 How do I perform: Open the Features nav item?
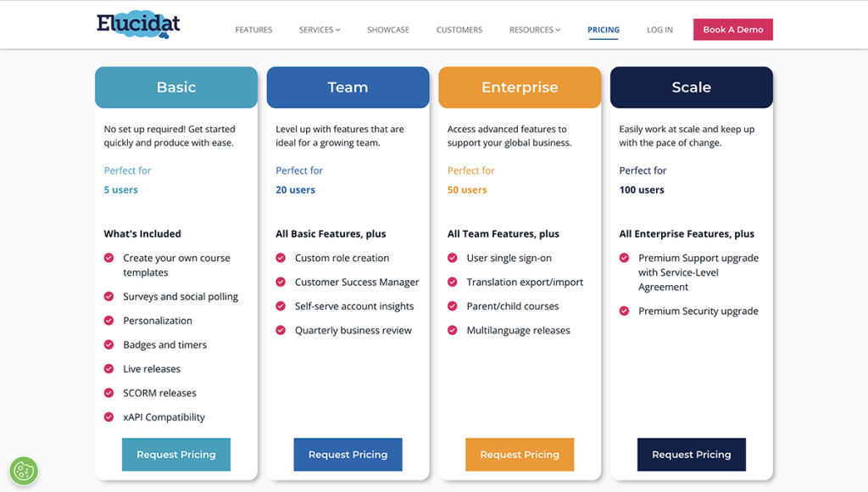(x=253, y=30)
